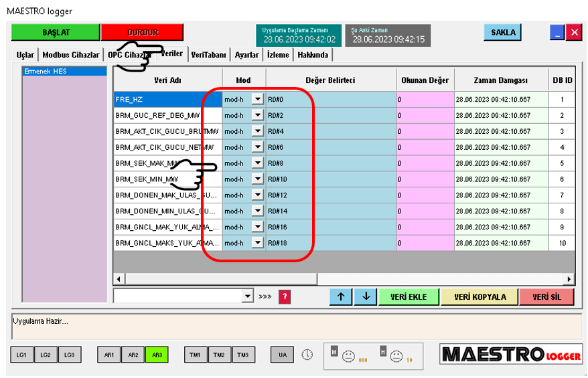Switch to the Uçlar tab
The image size is (588, 378).
tap(25, 55)
